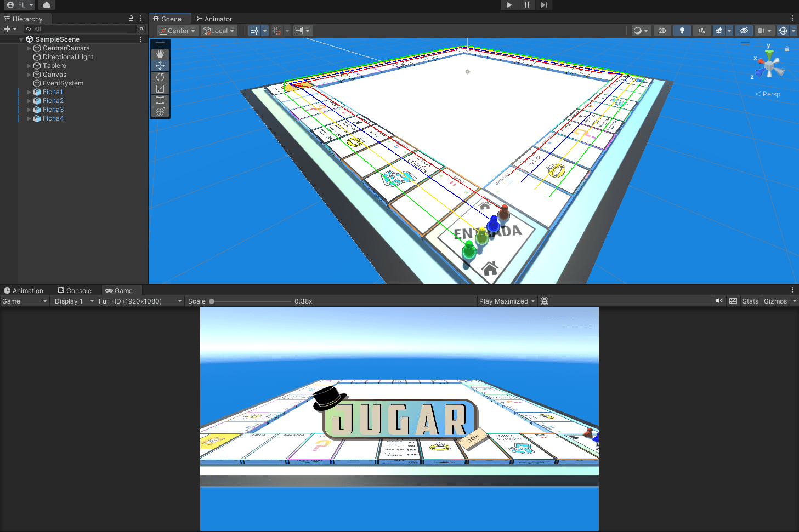Image resolution: width=799 pixels, height=532 pixels.
Task: Select EventSystem in Hierarchy
Action: coord(63,83)
